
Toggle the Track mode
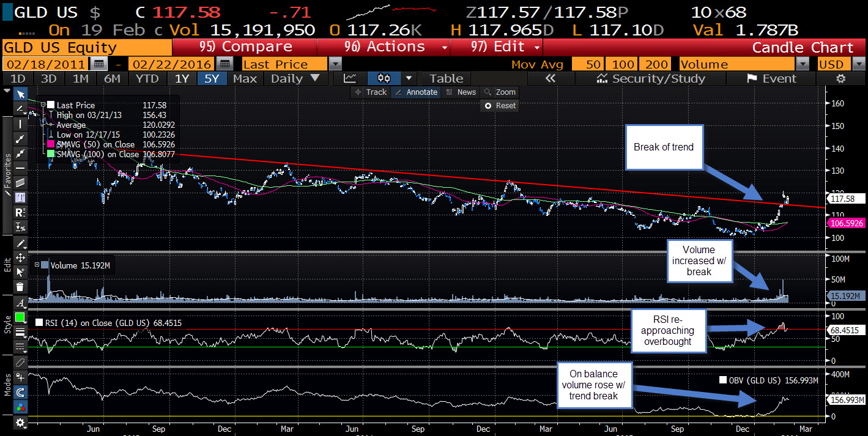370,92
